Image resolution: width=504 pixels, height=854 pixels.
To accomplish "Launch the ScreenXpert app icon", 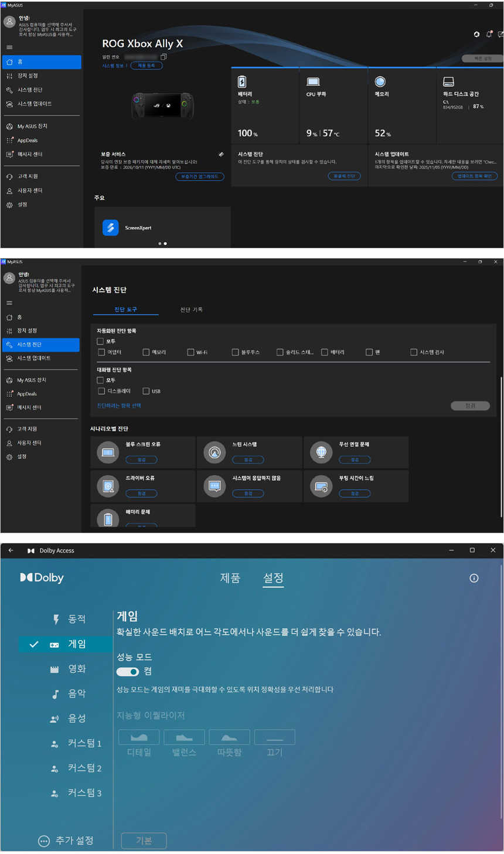I will pyautogui.click(x=111, y=227).
